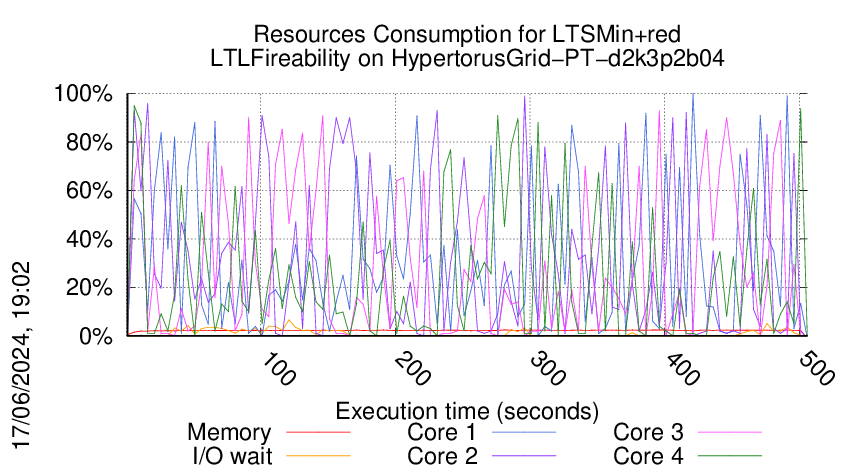Screen dimensions: 850x475
Task: Click the 60% y-axis label
Action: [x=89, y=191]
